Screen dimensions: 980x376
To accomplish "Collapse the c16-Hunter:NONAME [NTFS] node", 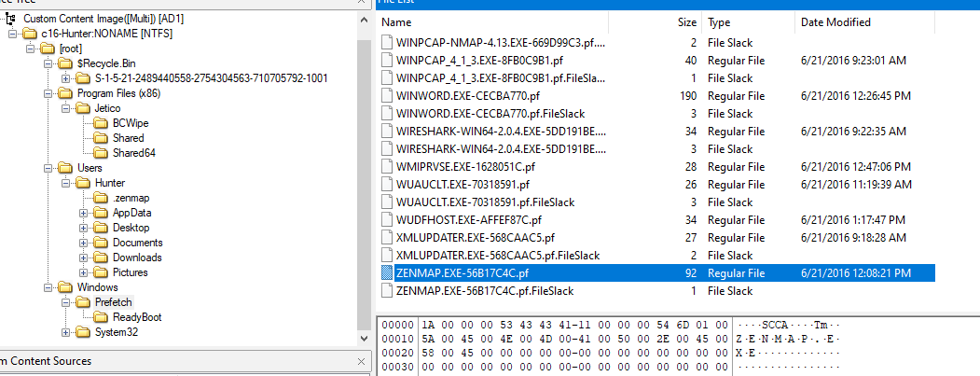I will click(12, 34).
